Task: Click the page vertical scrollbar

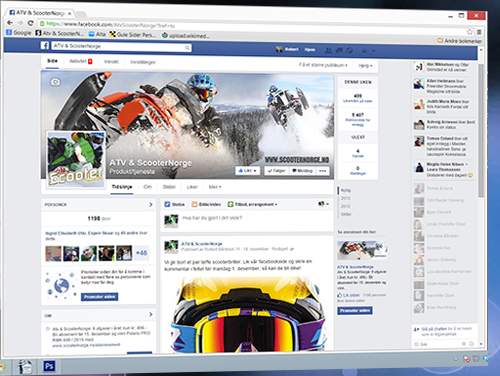Action: 481,130
